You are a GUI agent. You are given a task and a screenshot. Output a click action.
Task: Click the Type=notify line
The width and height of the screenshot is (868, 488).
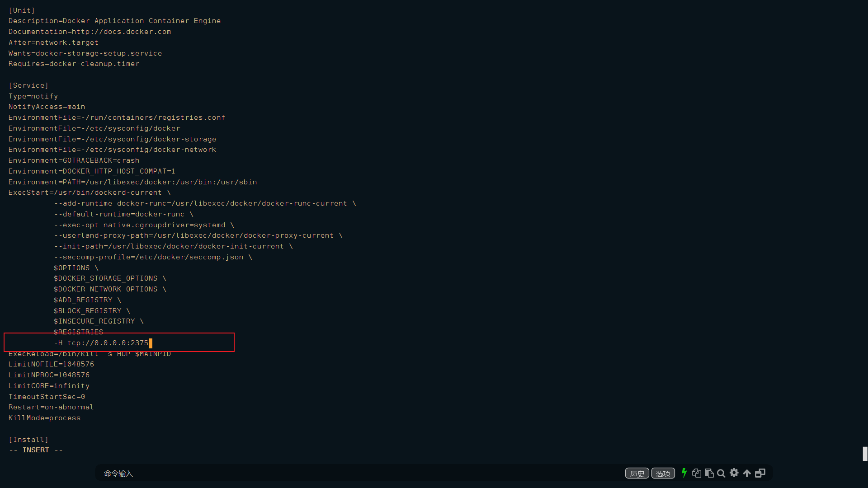tap(33, 96)
